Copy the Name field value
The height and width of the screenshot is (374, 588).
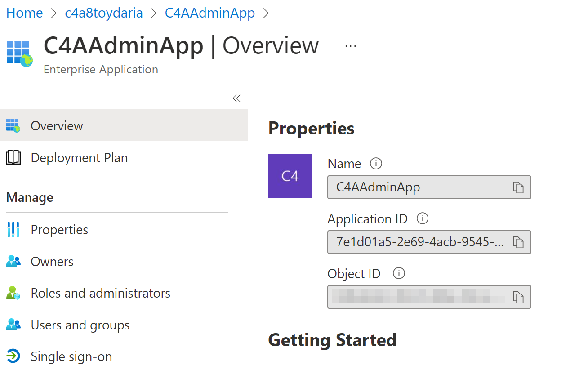pos(518,187)
